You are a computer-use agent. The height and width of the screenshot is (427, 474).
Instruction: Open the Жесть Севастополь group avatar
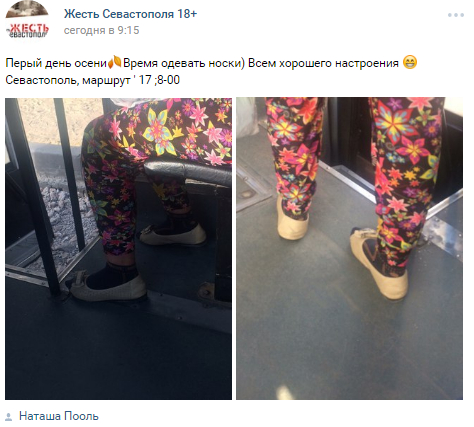tap(27, 19)
